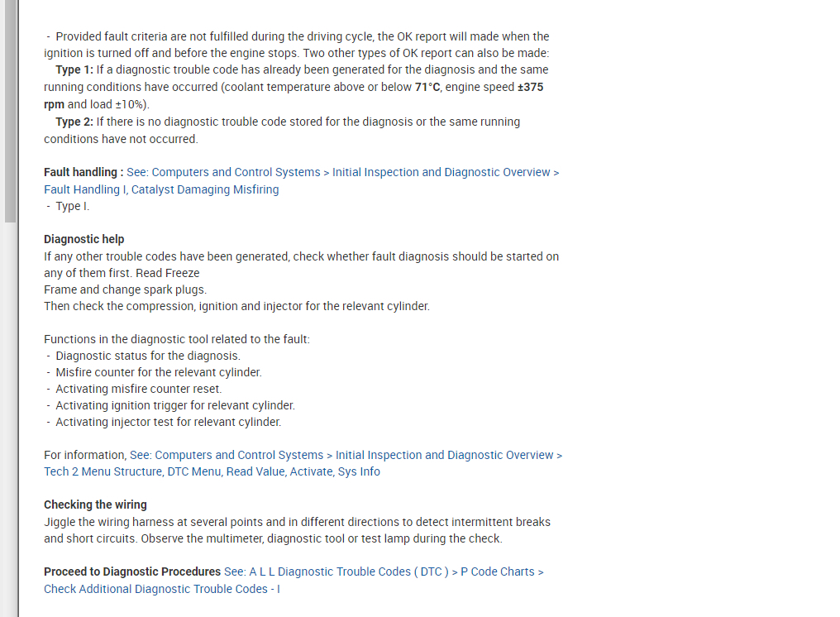Click the 'Activating misfire counter reset' bullet
This screenshot has width=840, height=617.
click(x=138, y=389)
